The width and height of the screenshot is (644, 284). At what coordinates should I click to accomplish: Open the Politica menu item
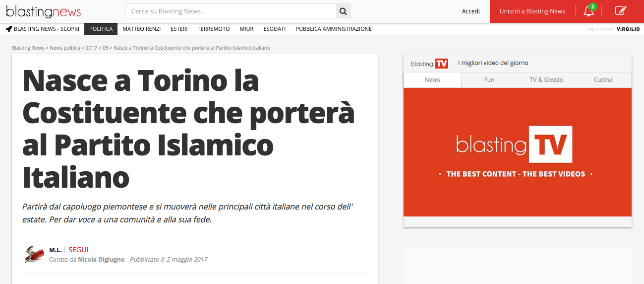[x=101, y=29]
